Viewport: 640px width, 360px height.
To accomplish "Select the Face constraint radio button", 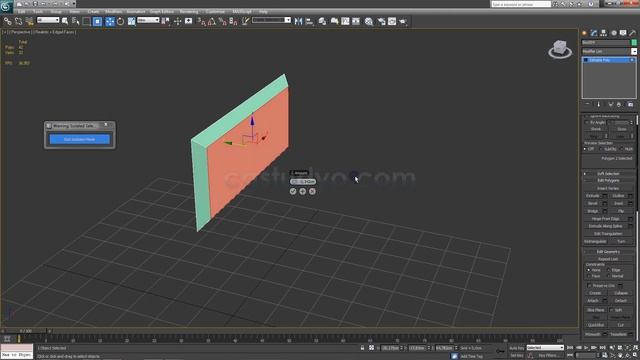I will click(589, 276).
